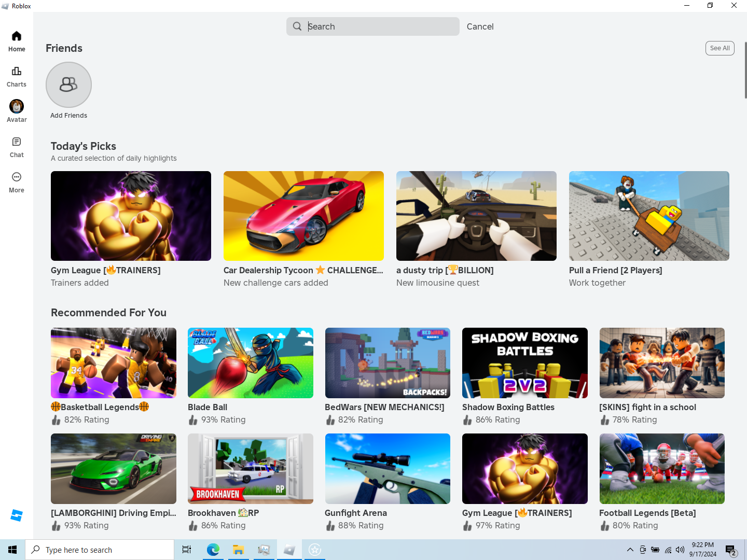Launch Microsoft Edge from taskbar
Image resolution: width=747 pixels, height=560 pixels.
coord(213,550)
